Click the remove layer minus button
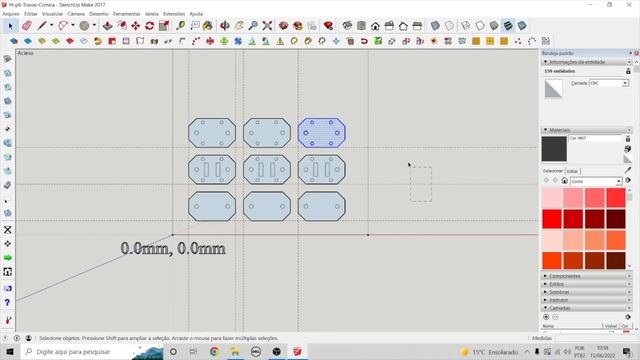The height and width of the screenshot is (360, 640). 555,317
